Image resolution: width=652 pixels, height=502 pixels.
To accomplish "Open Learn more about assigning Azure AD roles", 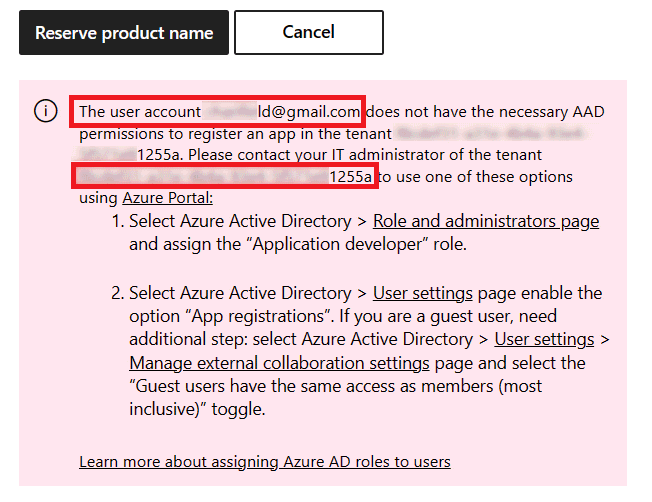I will tap(264, 462).
